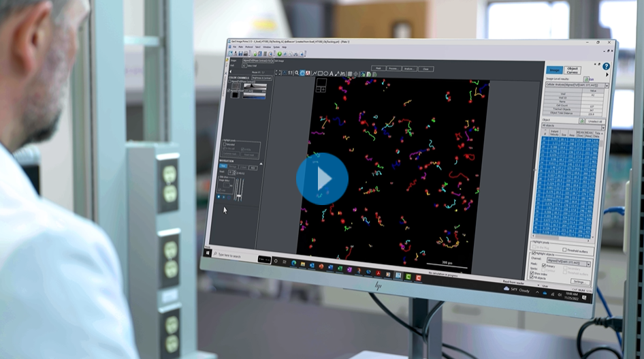Toggle the Primary mask checkbox
644x359 pixels.
pyautogui.click(x=544, y=266)
